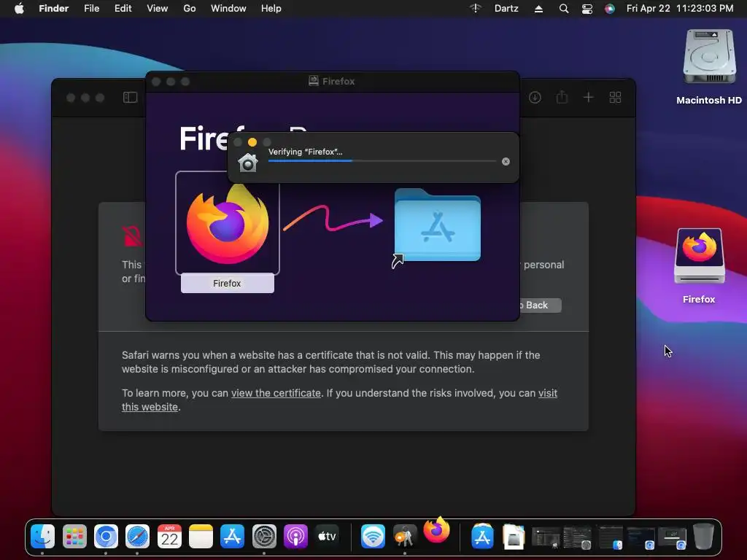
Task: Click the Wi-Fi warning status icon
Action: 476,9
